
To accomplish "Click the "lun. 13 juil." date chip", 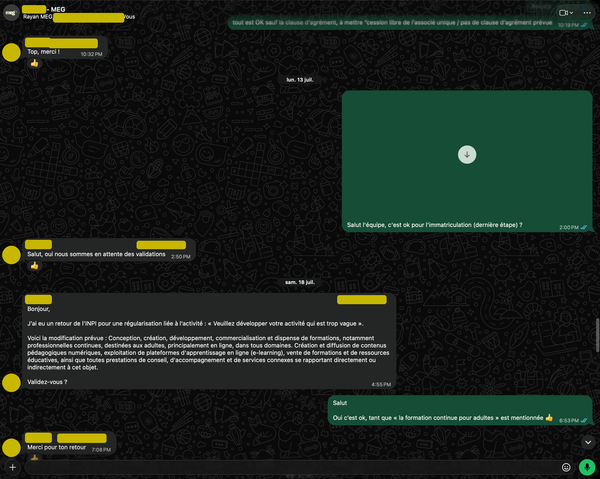I will click(300, 80).
